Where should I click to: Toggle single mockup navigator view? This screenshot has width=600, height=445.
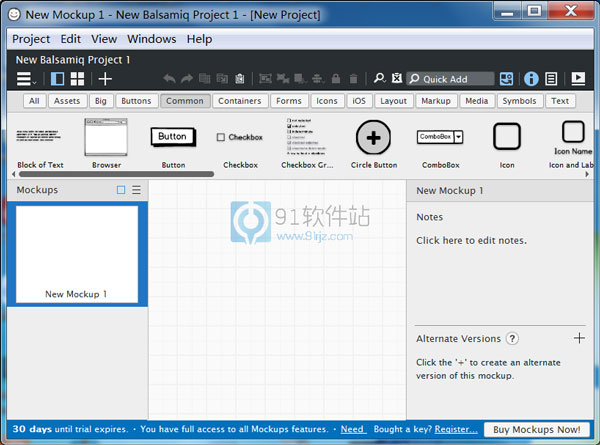pyautogui.click(x=57, y=79)
